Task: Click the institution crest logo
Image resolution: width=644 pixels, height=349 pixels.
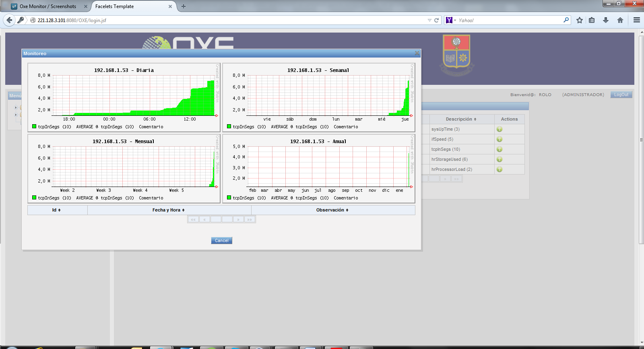Action: coord(456,55)
